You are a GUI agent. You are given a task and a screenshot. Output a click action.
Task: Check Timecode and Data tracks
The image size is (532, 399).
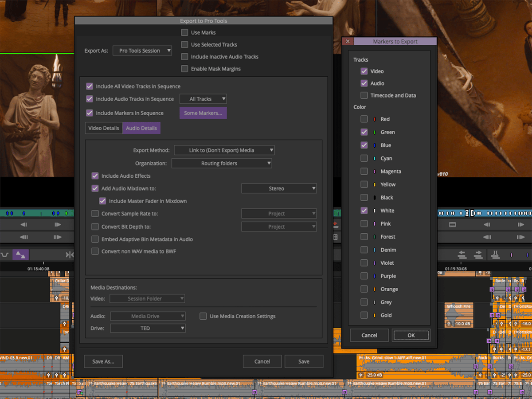point(364,95)
